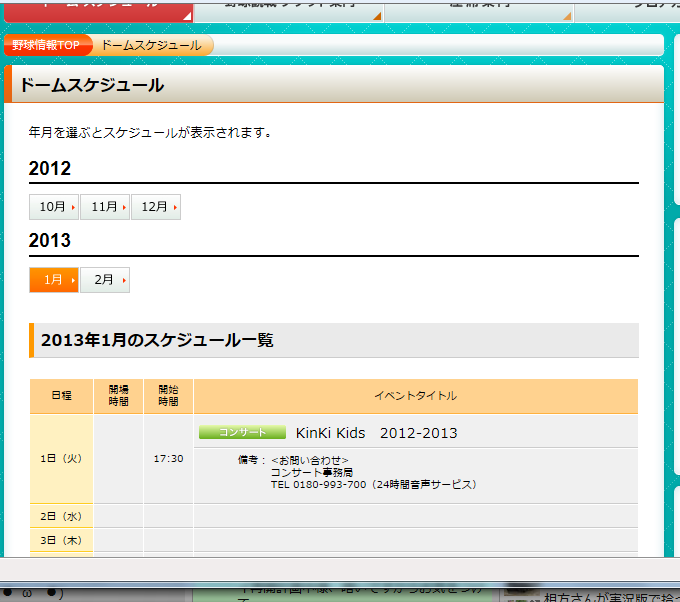Viewport: 680px width, 602px height.
Task: Click the 2013年1月のスケジュール一覧 heading
Action: 157,340
